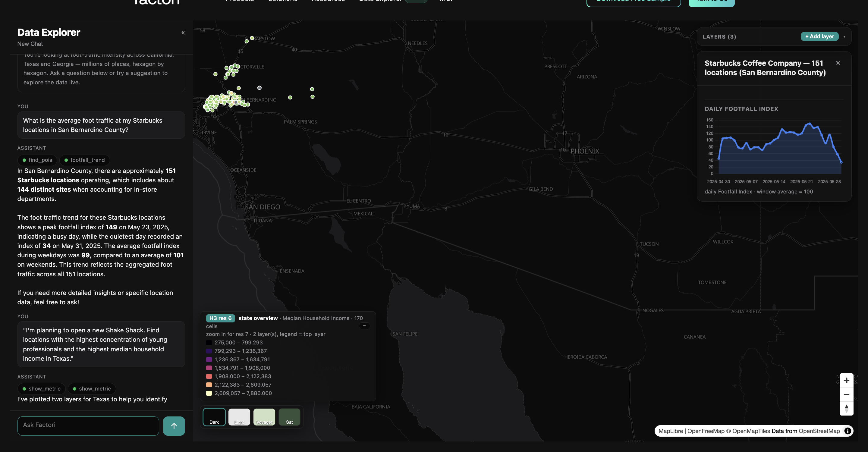The height and width of the screenshot is (452, 868).
Task: Focus the Ask Factori input field
Action: (x=88, y=426)
